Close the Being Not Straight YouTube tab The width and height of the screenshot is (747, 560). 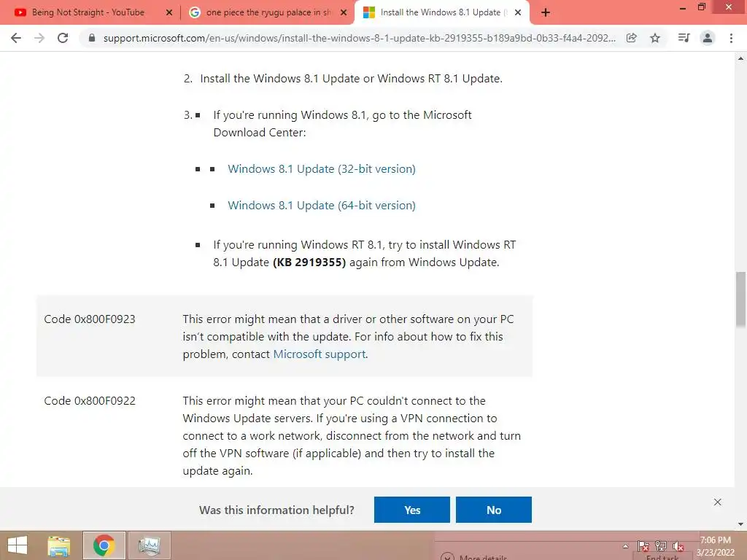[x=169, y=13]
